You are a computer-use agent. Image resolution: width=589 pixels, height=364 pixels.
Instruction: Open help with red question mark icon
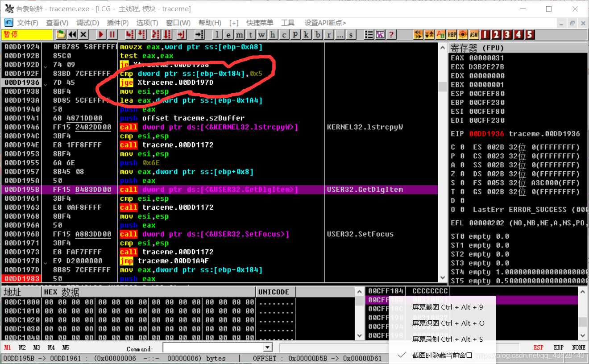pyautogui.click(x=391, y=34)
